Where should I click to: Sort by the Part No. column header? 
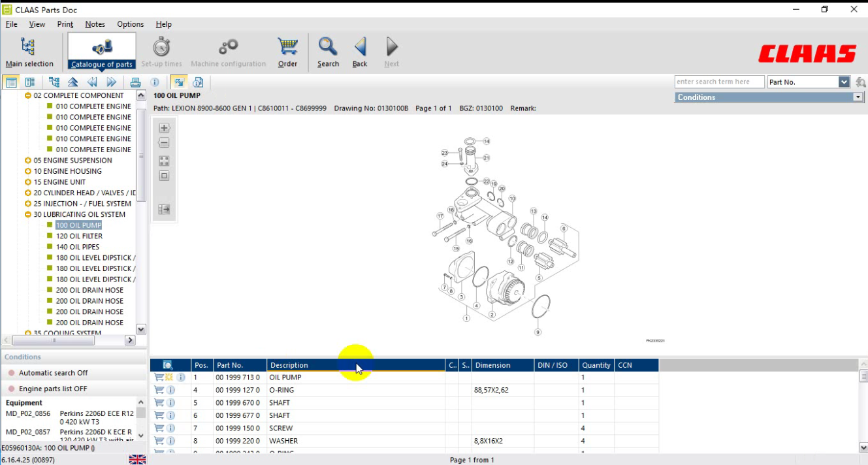coord(240,365)
